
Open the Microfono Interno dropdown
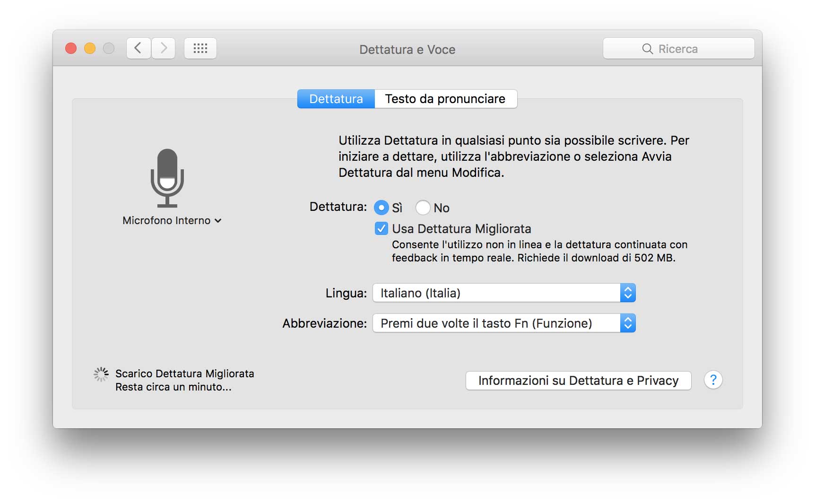point(172,221)
